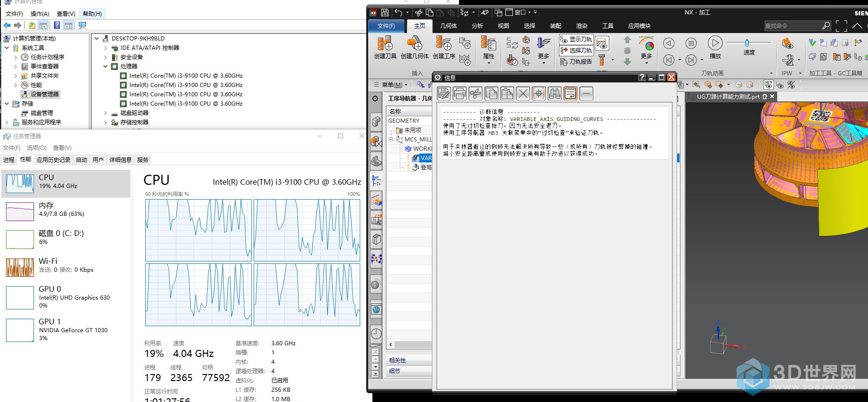
Task: Switch to the 几何体 ribbon tab in NX
Action: [x=449, y=26]
